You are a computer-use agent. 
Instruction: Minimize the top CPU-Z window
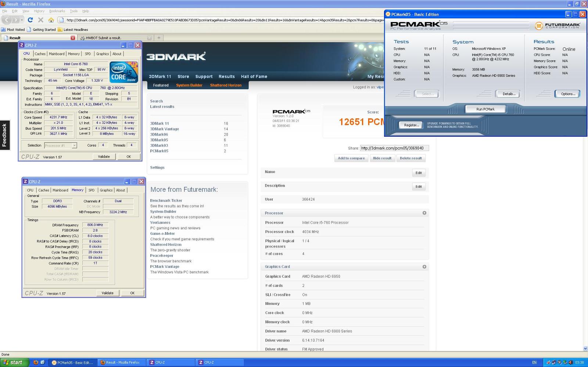(x=123, y=45)
